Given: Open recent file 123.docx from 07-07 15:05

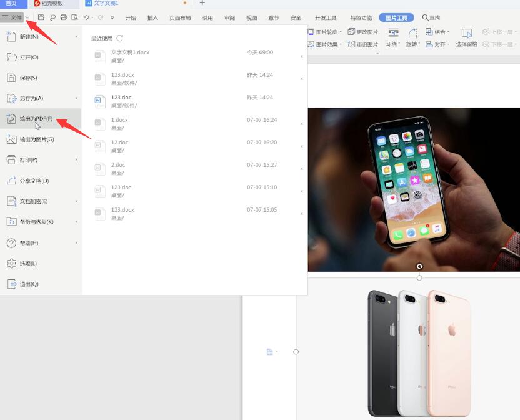Looking at the screenshot, I should click(x=198, y=214).
